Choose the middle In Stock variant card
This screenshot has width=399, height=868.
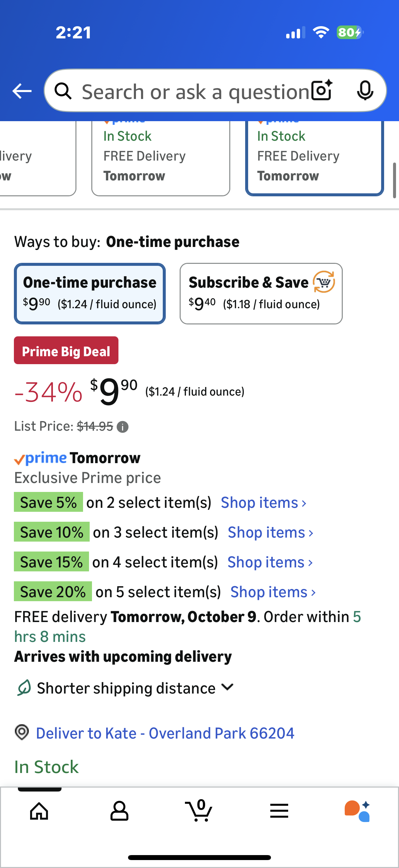pyautogui.click(x=160, y=157)
